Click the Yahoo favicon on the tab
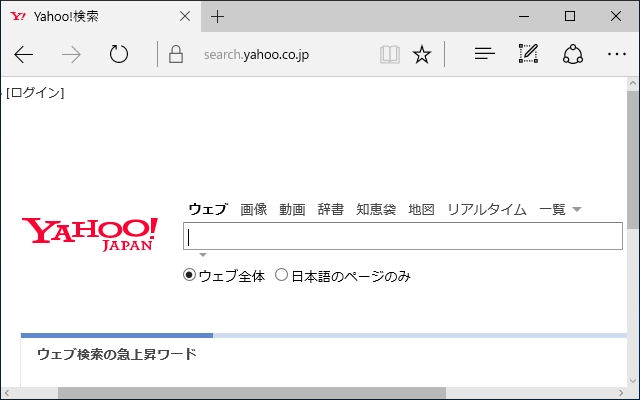640x400 pixels. [18, 16]
